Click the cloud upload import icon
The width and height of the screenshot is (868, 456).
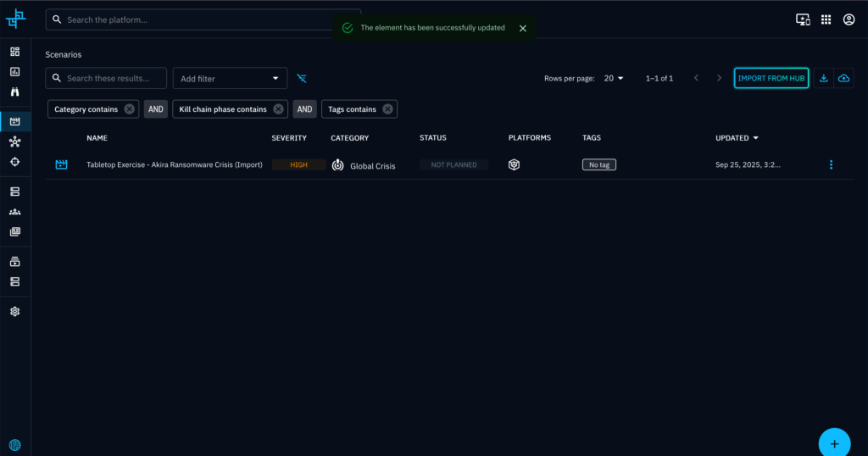(x=843, y=78)
